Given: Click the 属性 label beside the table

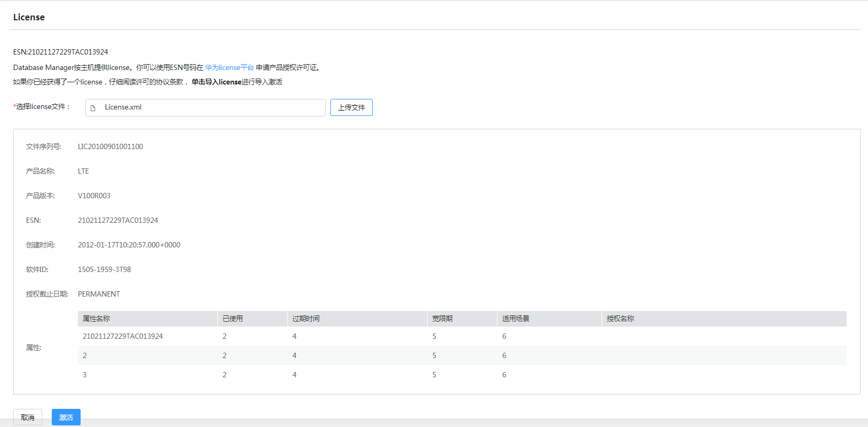Looking at the screenshot, I should [x=34, y=347].
